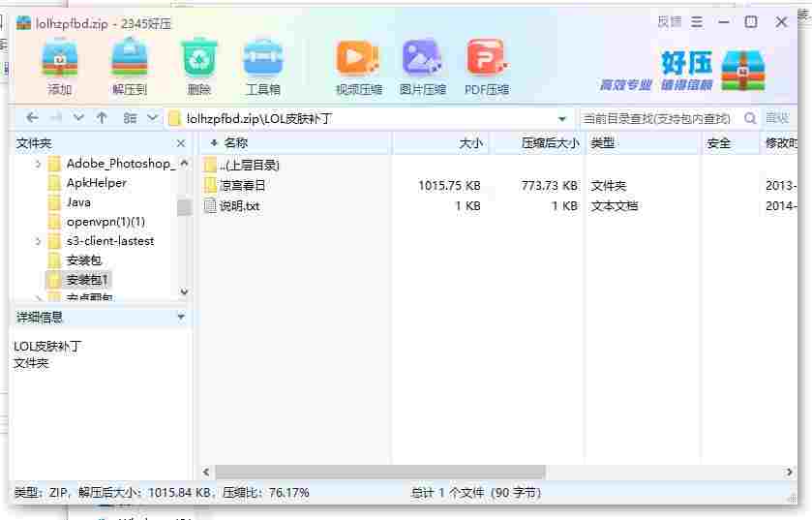Select the 安装包1 folder in tree
The width and height of the screenshot is (812, 520).
pos(77,280)
